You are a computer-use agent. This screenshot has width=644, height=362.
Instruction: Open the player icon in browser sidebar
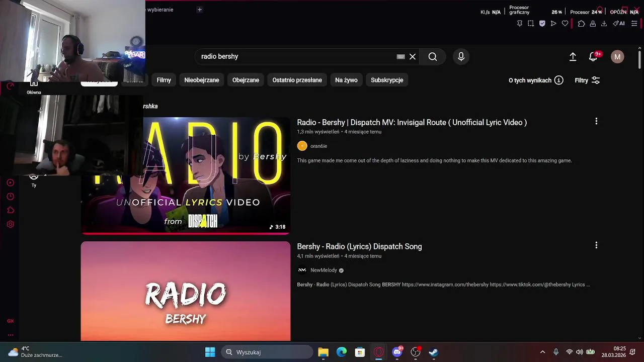click(11, 183)
